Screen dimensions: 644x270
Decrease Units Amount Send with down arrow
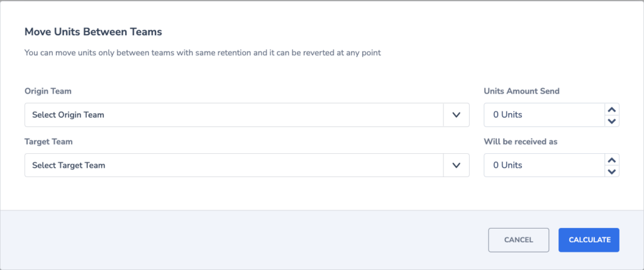[612, 121]
